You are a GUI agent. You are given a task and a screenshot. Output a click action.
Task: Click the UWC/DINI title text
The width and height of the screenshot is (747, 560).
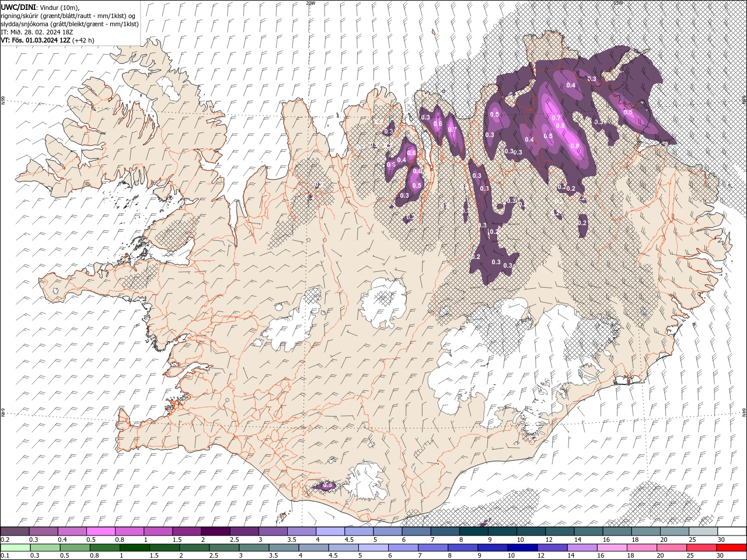pos(19,6)
